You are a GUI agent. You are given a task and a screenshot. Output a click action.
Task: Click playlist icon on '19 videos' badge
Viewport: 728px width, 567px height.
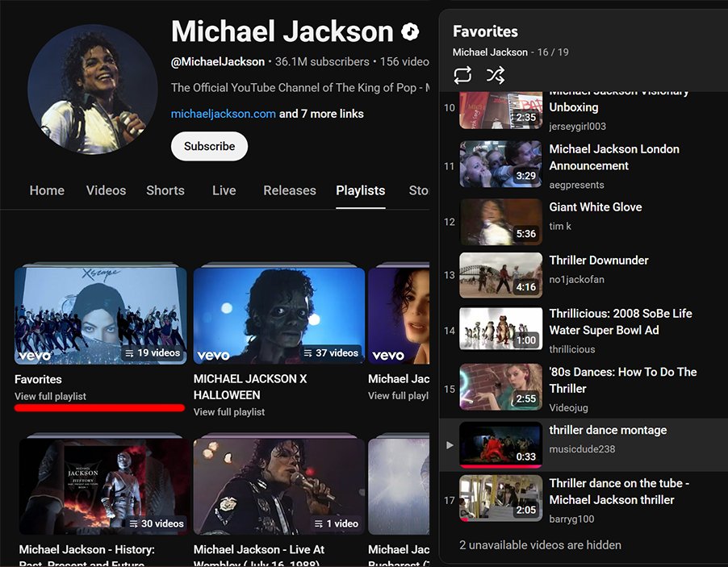[x=129, y=353]
